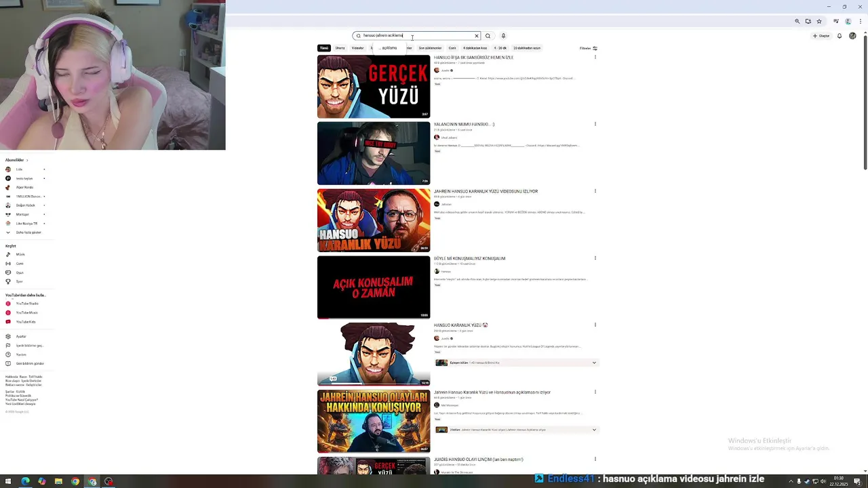This screenshot has height=488, width=868.
Task: Open more options for JAHREIN HANSUO KARANLIK video
Action: (595, 191)
